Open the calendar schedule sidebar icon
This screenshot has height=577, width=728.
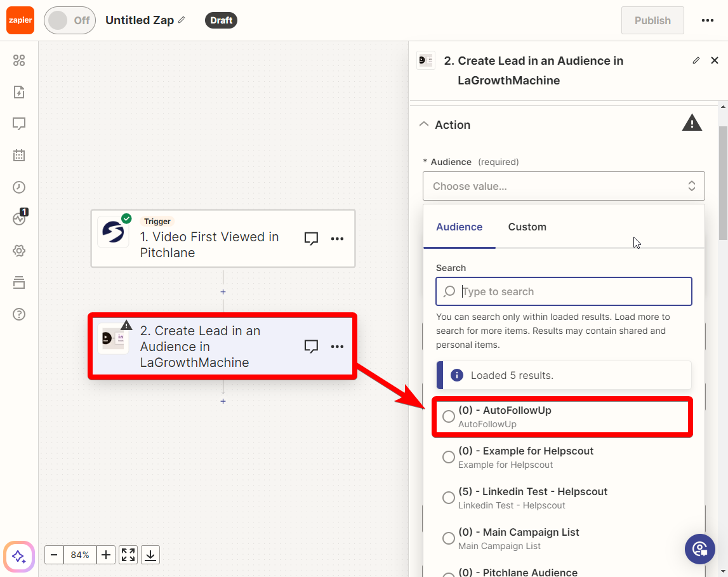pyautogui.click(x=19, y=155)
